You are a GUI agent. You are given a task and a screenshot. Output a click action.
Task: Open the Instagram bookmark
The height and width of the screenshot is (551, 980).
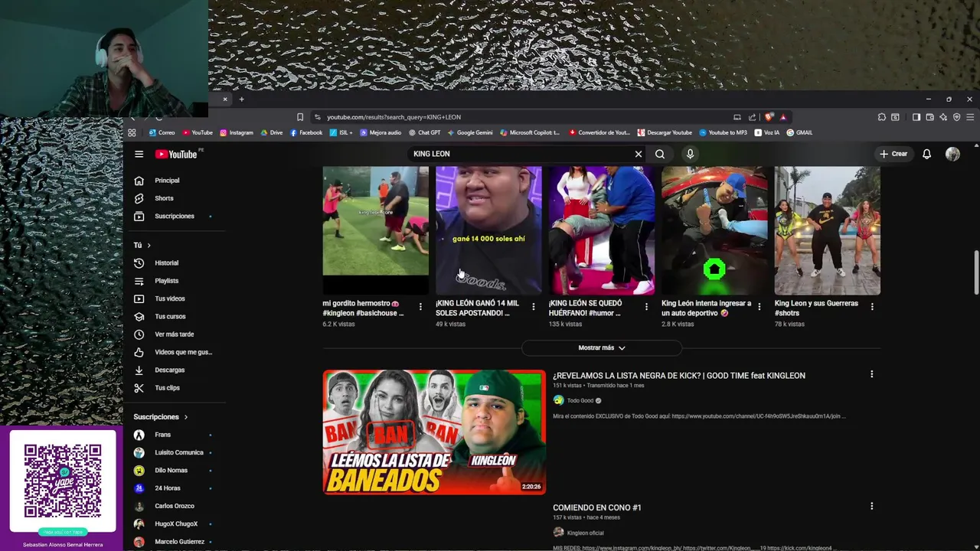click(x=237, y=132)
